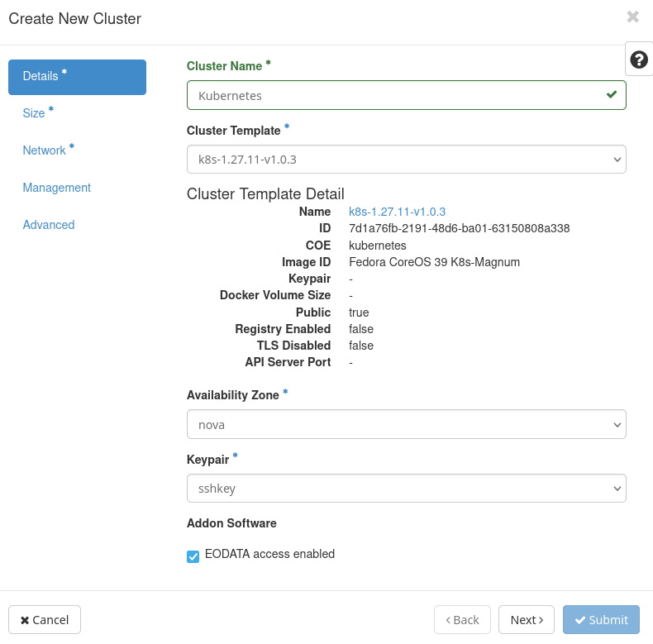This screenshot has width=653, height=644.
Task: Uncheck EODATA access enabled checkbox
Action: click(x=193, y=556)
